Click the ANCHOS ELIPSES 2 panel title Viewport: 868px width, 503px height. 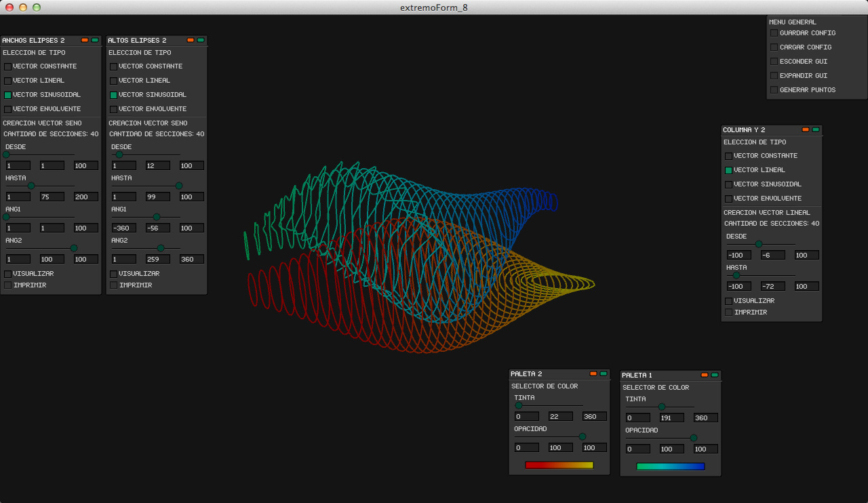[x=33, y=41]
